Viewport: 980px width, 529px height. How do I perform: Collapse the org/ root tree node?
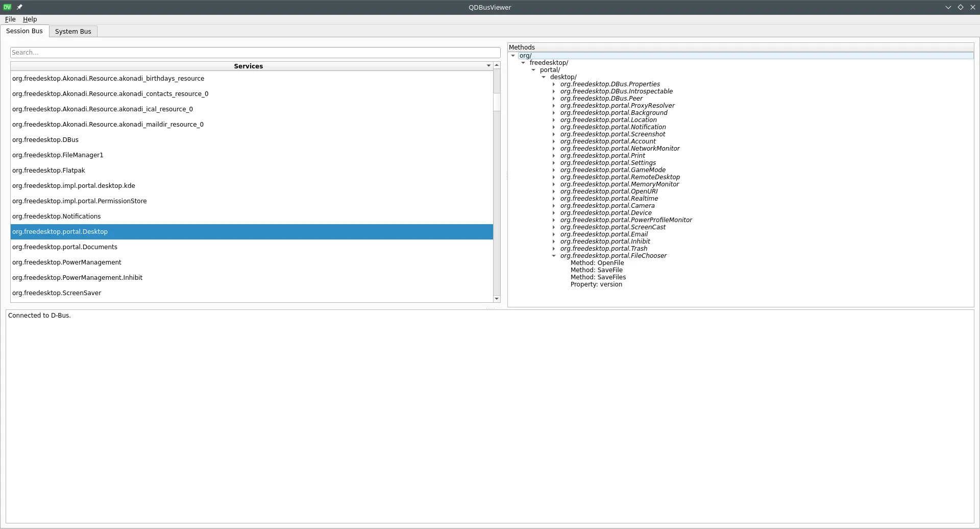(x=513, y=56)
